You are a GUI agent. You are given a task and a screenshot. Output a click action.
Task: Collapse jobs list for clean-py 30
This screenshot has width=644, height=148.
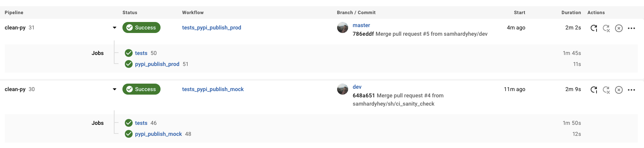click(115, 90)
